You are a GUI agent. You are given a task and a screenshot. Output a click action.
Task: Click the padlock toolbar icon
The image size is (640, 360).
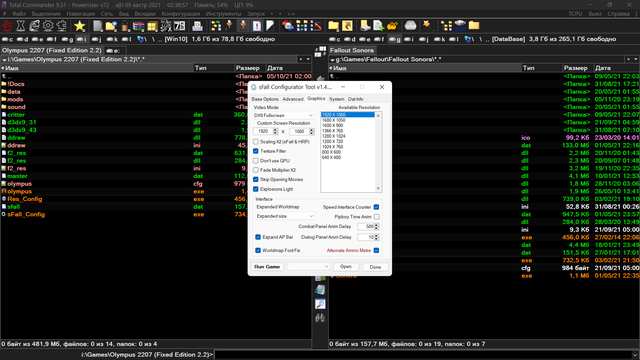(x=125, y=26)
